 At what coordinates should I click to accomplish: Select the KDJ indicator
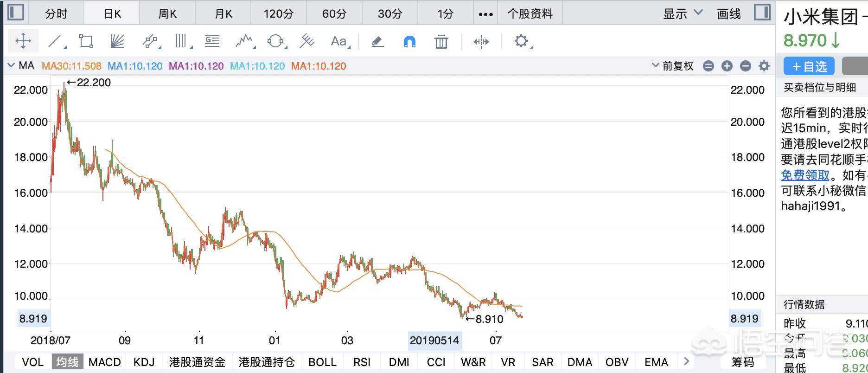tap(144, 362)
